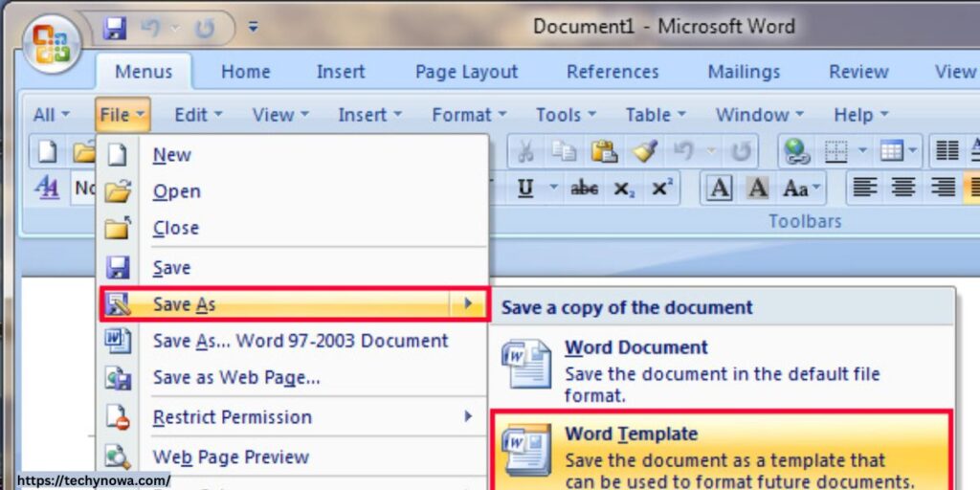Switch to the Insert ribbon tab
The height and width of the screenshot is (490, 980).
point(341,72)
